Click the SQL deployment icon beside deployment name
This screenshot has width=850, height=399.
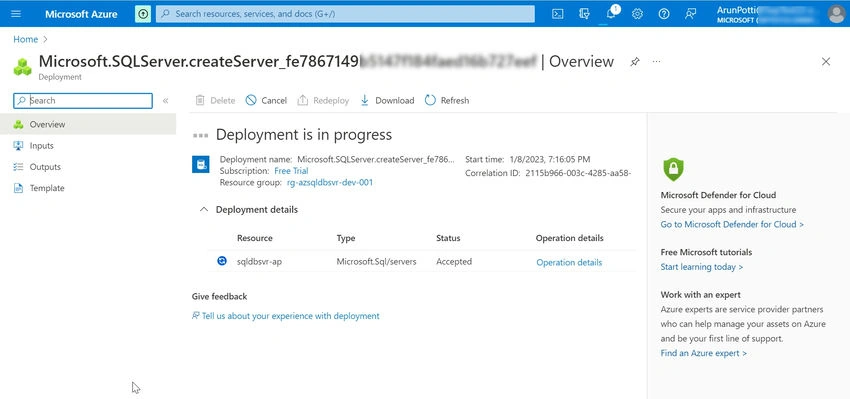[201, 164]
